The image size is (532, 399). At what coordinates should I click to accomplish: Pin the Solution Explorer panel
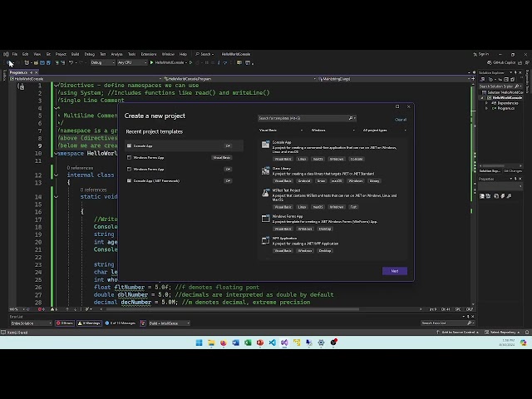[x=515, y=72]
